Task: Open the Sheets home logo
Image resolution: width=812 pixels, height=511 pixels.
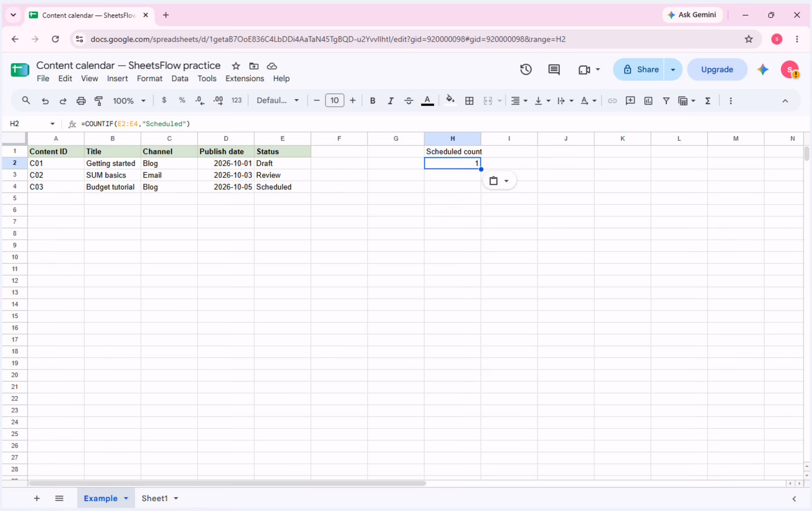Action: pos(20,70)
